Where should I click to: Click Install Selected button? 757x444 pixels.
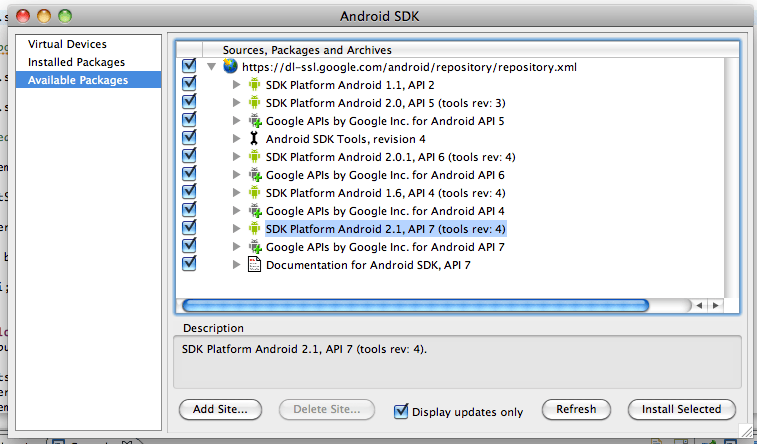(681, 409)
